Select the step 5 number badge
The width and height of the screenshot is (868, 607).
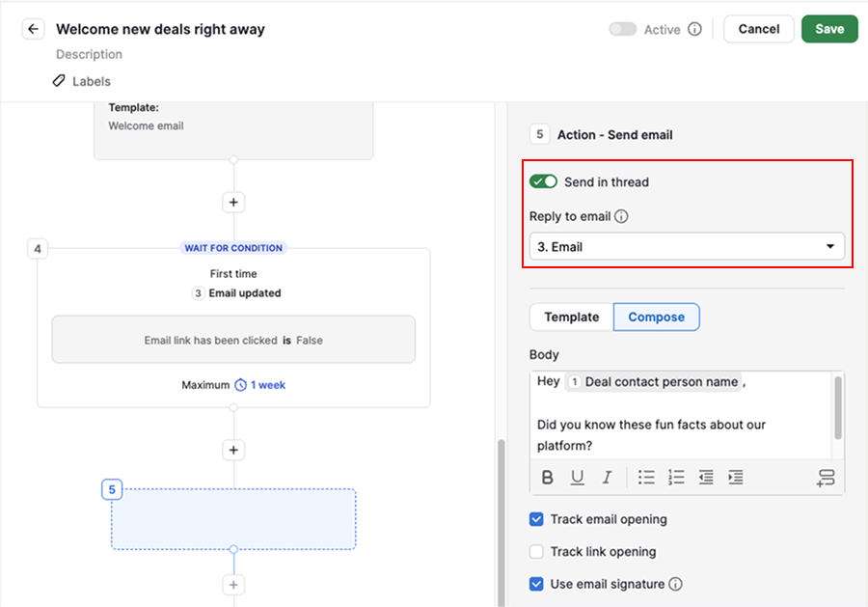tap(112, 489)
